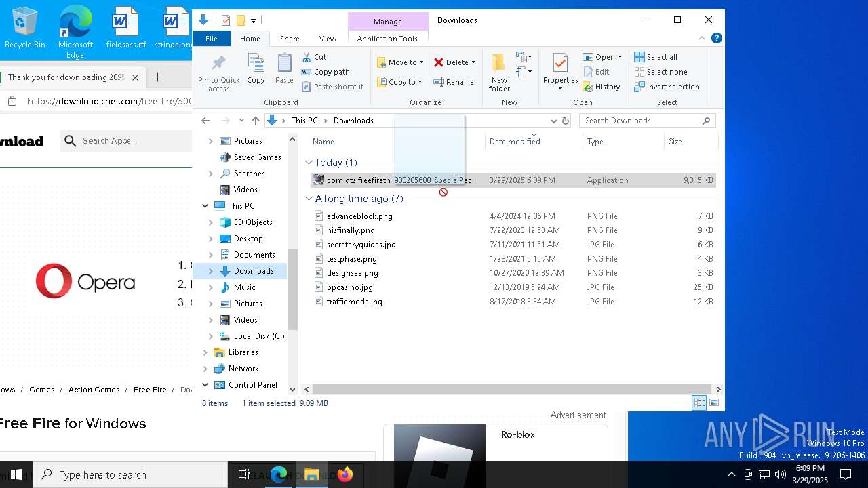Click Rename in Organize group
The height and width of the screenshot is (488, 868).
(x=454, y=82)
